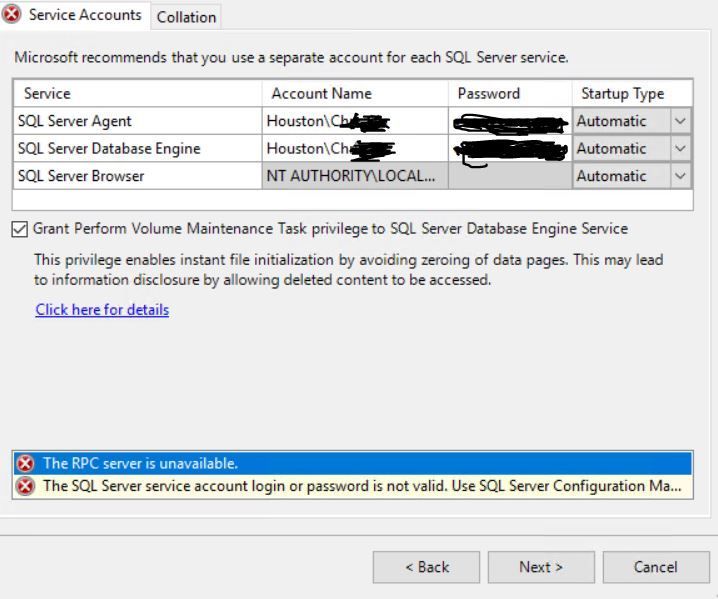Screen dimensions: 718x599
Task: Open the 'Click here for details' link
Action: tap(102, 310)
